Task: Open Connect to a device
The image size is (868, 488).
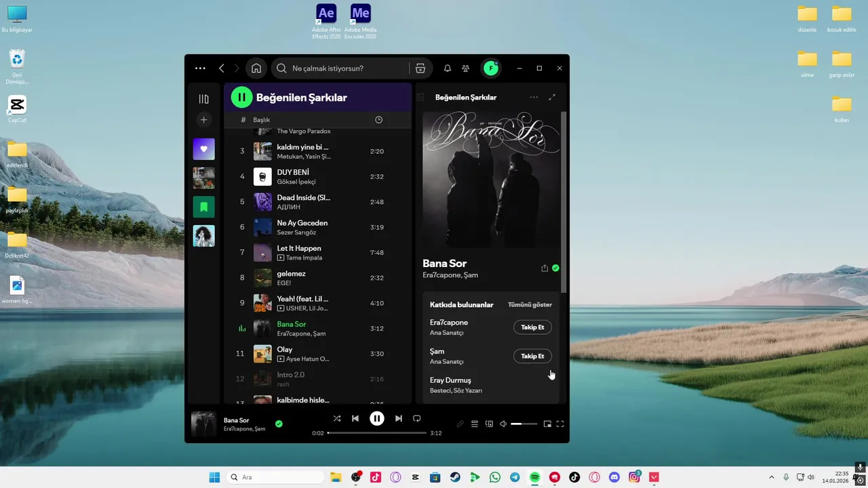Action: (x=489, y=424)
